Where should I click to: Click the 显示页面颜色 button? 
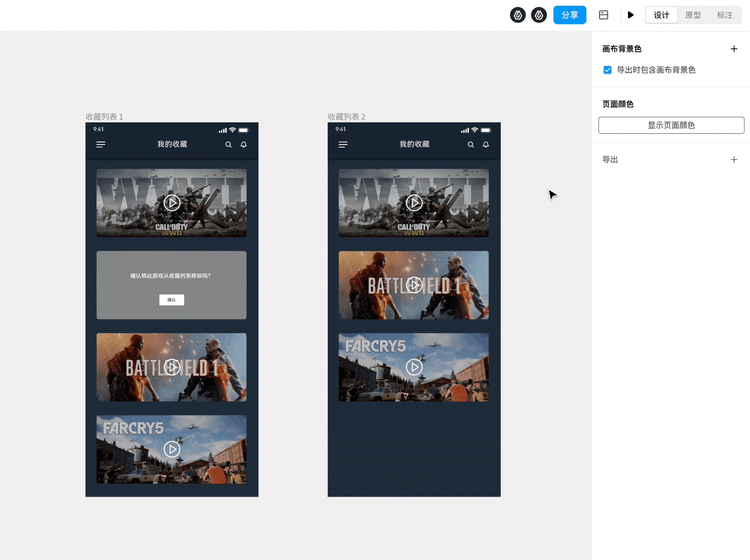click(x=671, y=125)
